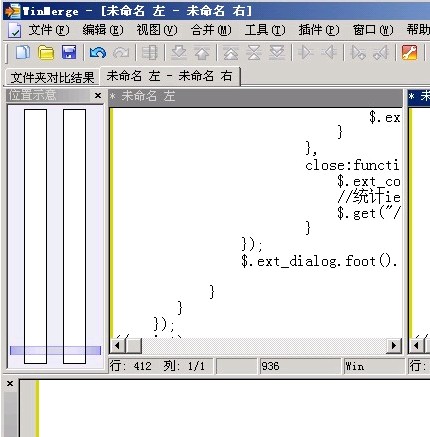Click the left pane's right scroll arrow
The height and width of the screenshot is (437, 430).
click(394, 345)
